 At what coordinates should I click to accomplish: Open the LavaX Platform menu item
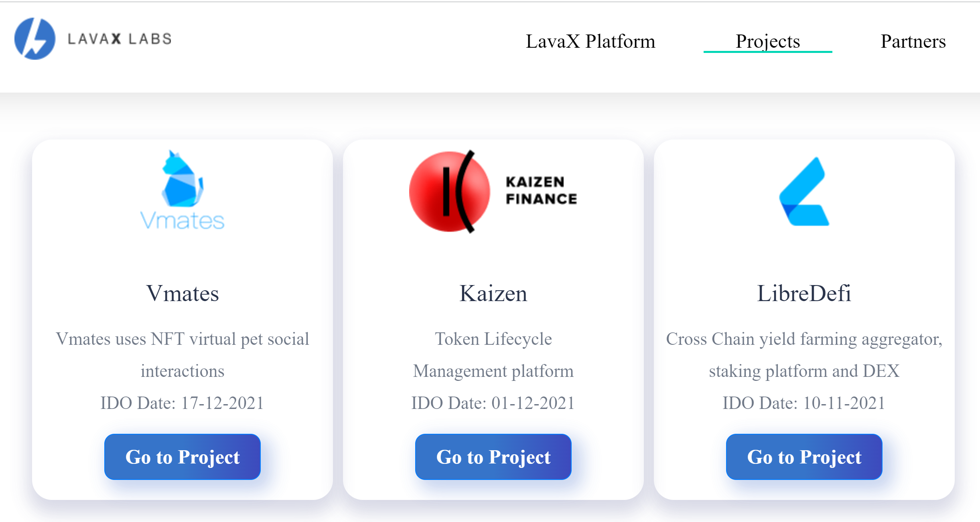pos(590,41)
